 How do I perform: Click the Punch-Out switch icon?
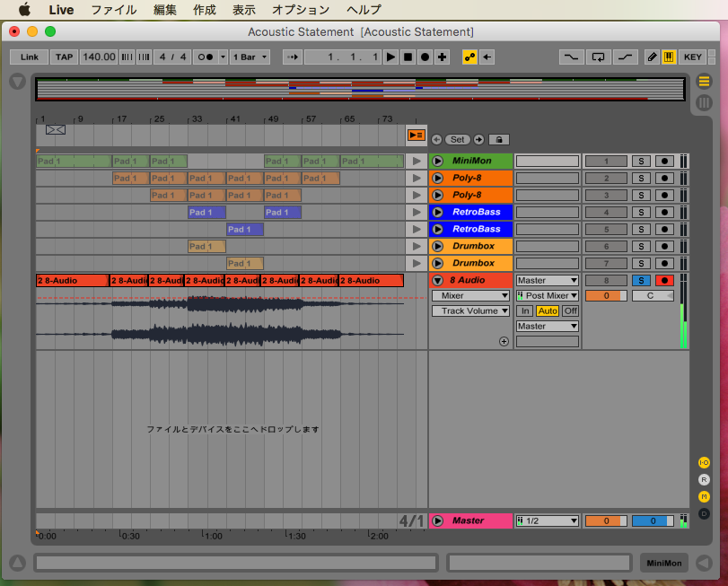[x=625, y=57]
